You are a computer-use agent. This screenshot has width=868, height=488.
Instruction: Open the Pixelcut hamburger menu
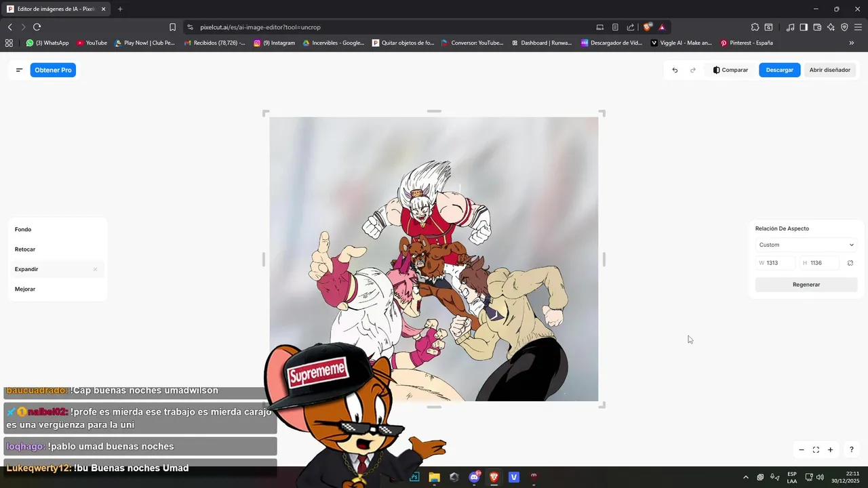pyautogui.click(x=19, y=70)
